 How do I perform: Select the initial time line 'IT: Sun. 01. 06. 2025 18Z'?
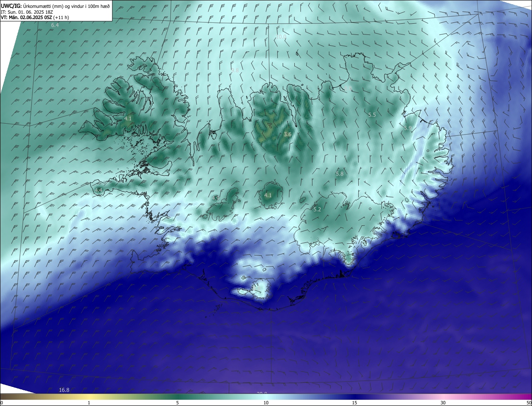pos(27,12)
